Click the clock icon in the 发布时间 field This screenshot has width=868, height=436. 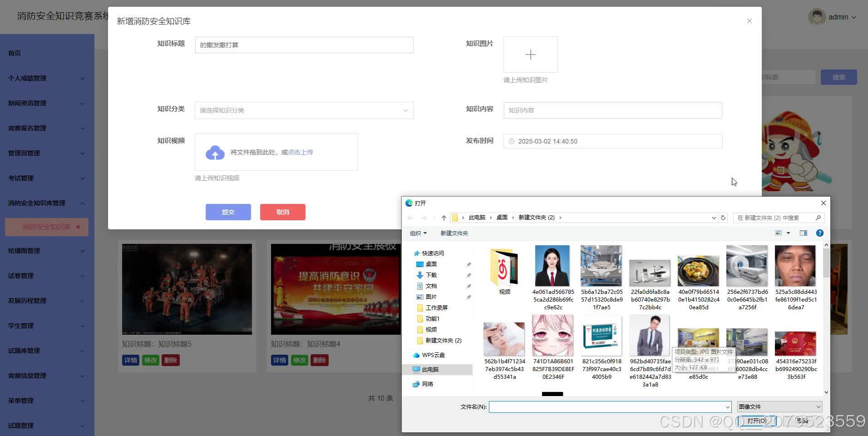pos(512,141)
